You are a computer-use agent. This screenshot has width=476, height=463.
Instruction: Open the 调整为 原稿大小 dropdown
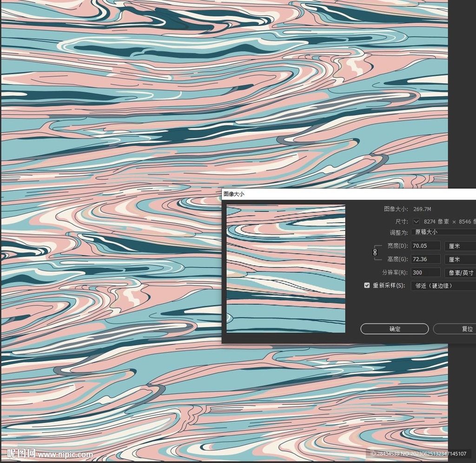443,232
